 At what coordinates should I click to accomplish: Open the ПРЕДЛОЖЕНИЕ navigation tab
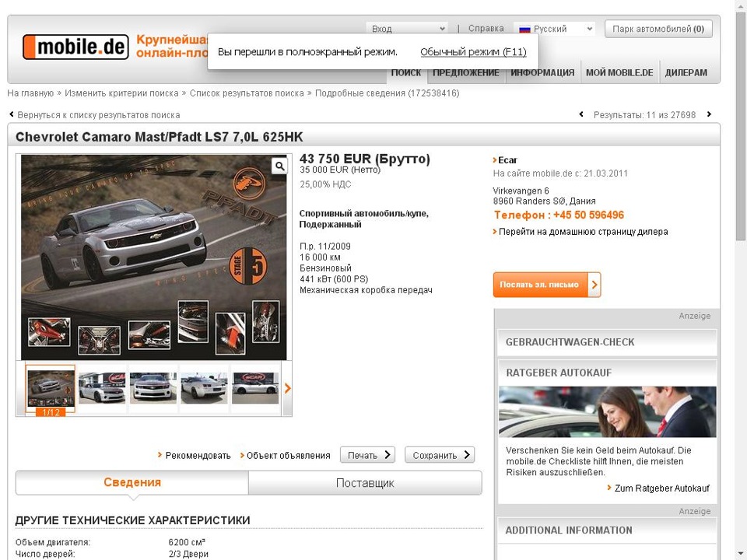point(466,72)
